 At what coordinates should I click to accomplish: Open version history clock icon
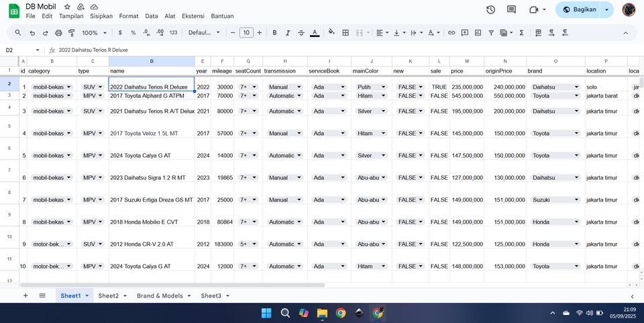490,9
